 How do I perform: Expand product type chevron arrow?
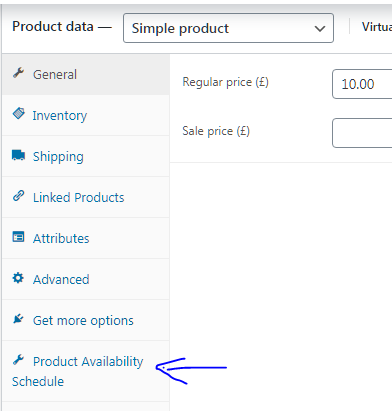pyautogui.click(x=320, y=29)
